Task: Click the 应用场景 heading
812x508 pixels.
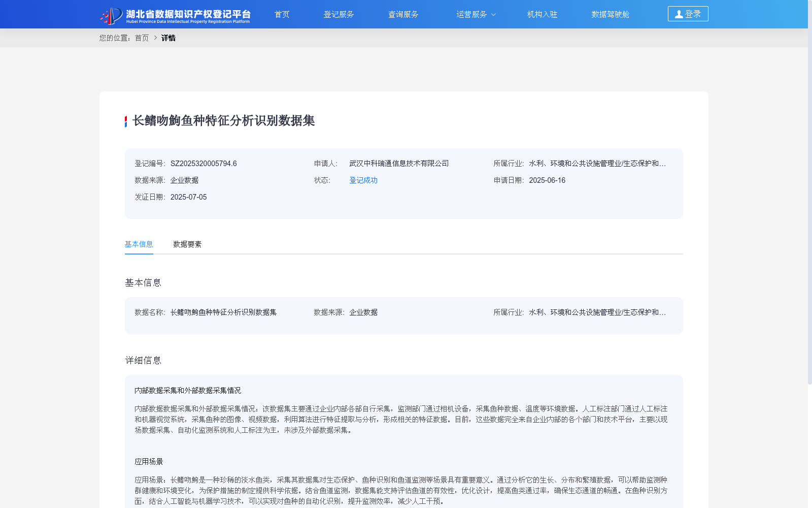Action: click(x=149, y=462)
